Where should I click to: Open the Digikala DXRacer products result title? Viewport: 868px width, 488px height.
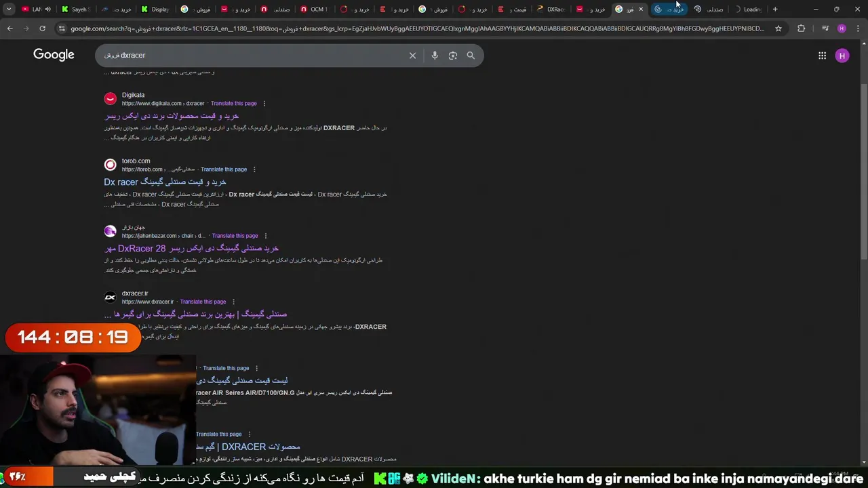172,116
